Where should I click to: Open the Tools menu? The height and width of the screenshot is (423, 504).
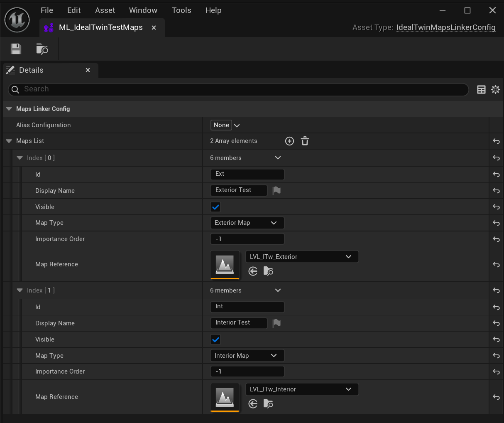pyautogui.click(x=181, y=10)
